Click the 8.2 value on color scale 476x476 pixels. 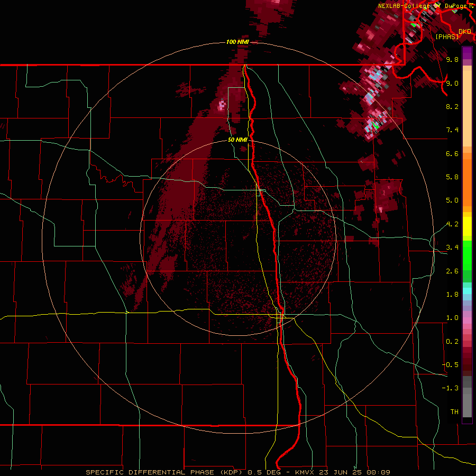(452, 106)
